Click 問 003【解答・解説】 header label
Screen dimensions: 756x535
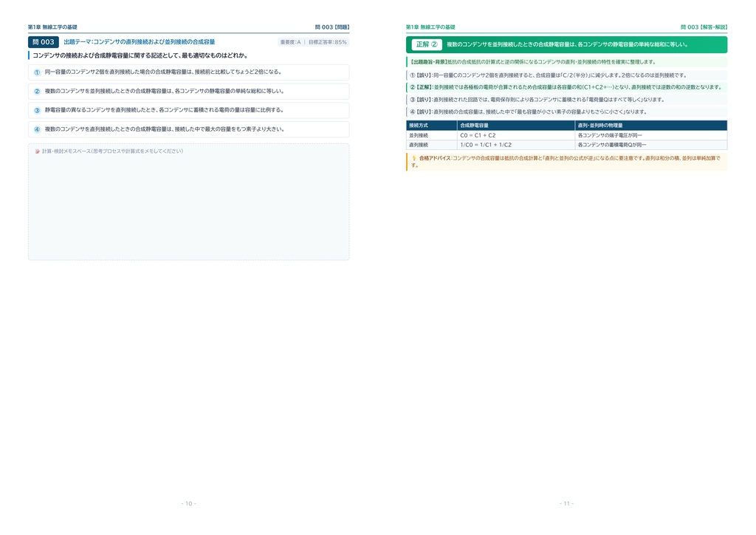[x=704, y=27]
